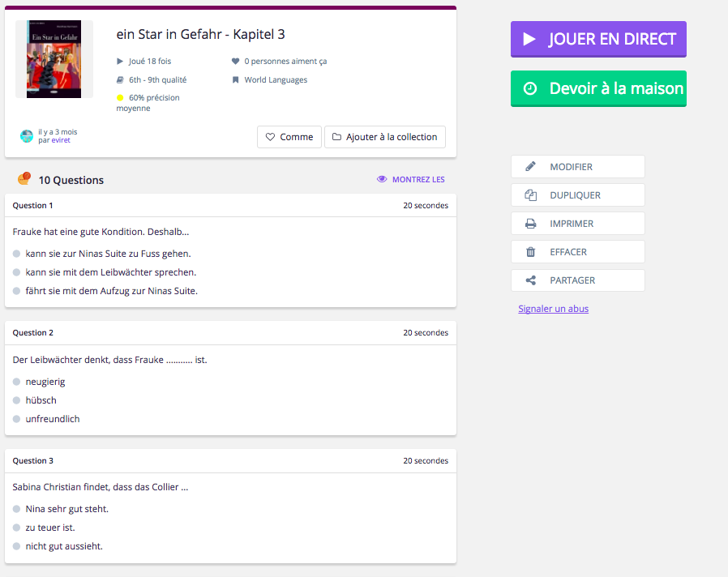The height and width of the screenshot is (577, 728).
Task: Click the pencil icon beside MODIFIER
Action: [x=531, y=167]
